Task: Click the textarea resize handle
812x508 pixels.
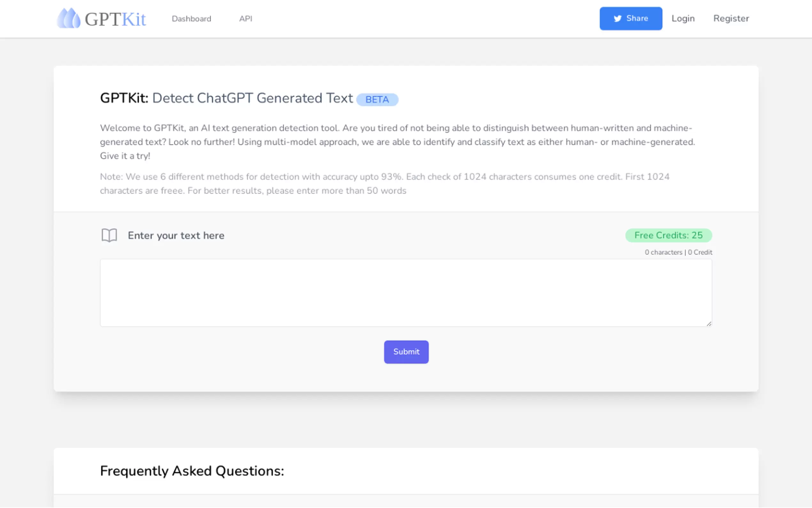Action: 709,323
